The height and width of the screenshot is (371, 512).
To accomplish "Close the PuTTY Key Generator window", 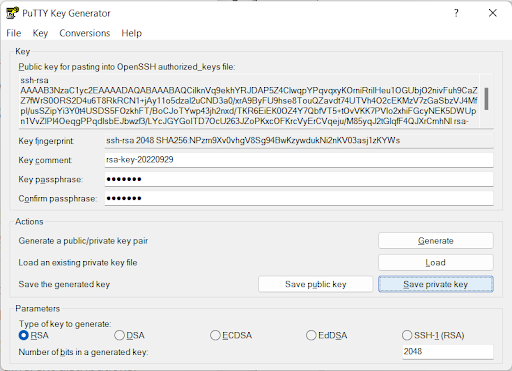I will (492, 13).
